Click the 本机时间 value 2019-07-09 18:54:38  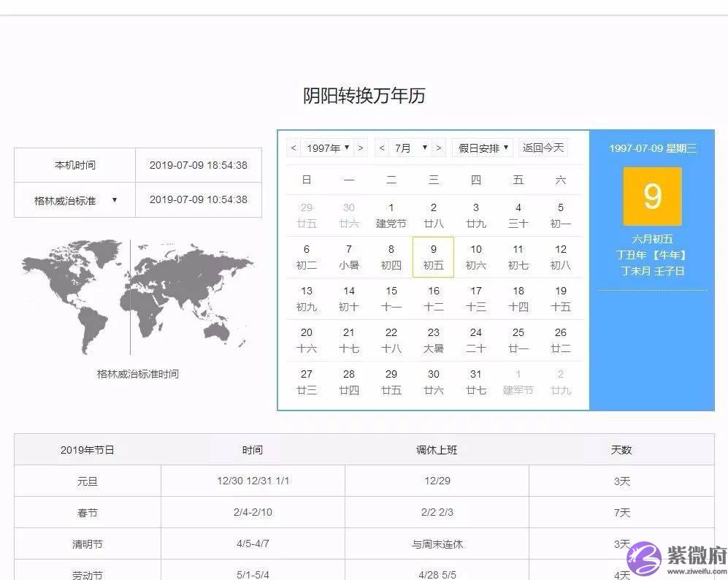[x=199, y=165]
